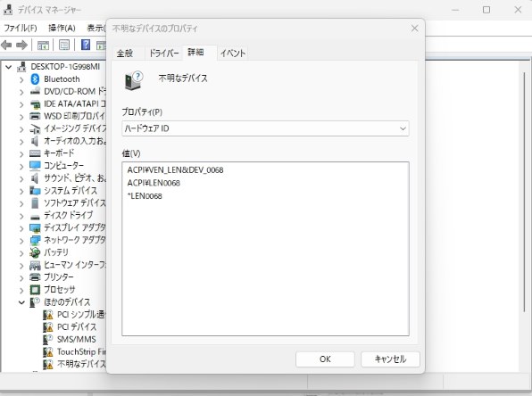Select the TouchStrip Fingerprint tree item

81,352
